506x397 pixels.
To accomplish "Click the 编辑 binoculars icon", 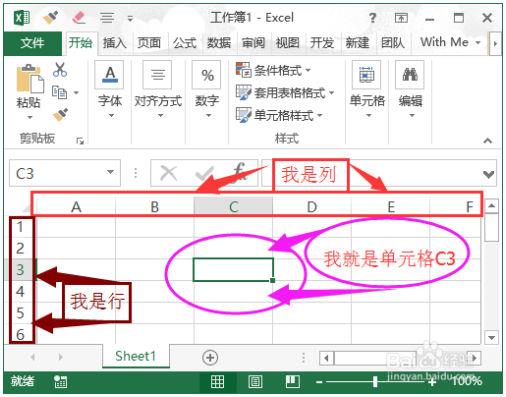I will coord(410,75).
